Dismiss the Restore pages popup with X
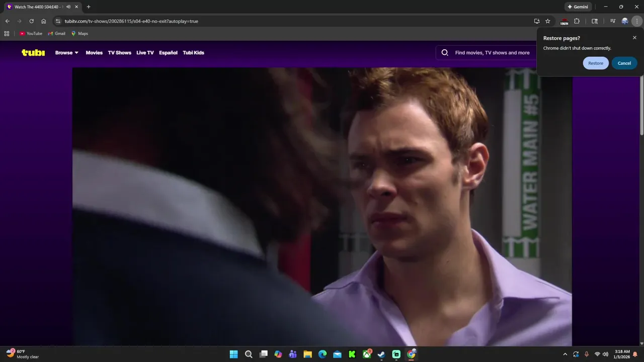This screenshot has height=362, width=644. [634, 38]
